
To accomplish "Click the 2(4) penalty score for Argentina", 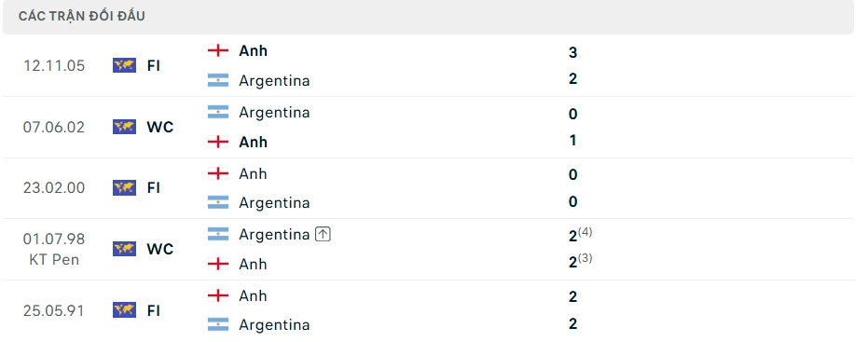I will [580, 235].
